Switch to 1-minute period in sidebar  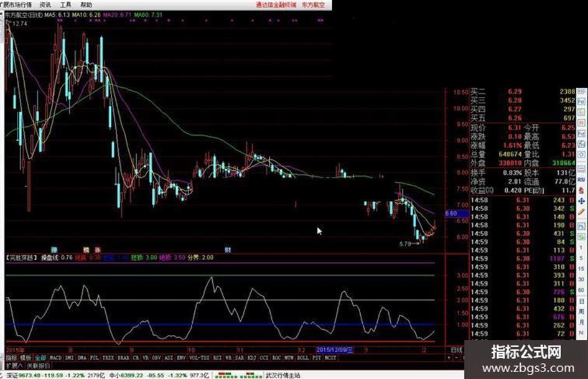tap(581, 248)
